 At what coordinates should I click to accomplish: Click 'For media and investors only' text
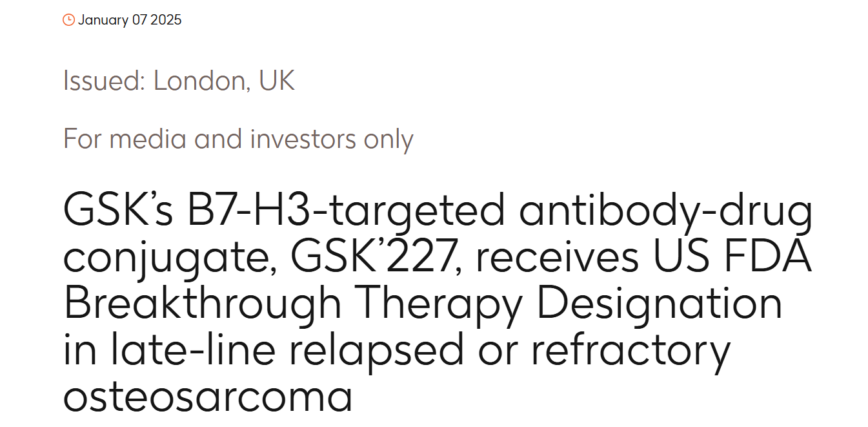(x=238, y=139)
